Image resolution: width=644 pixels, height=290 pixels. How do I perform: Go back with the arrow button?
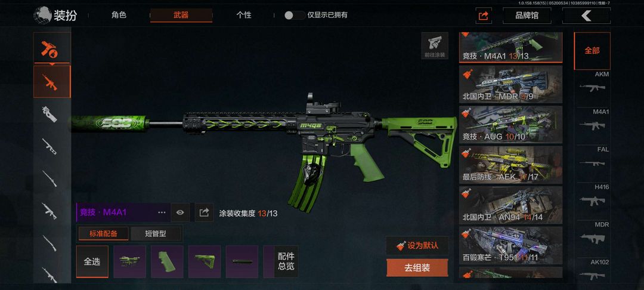click(x=586, y=16)
